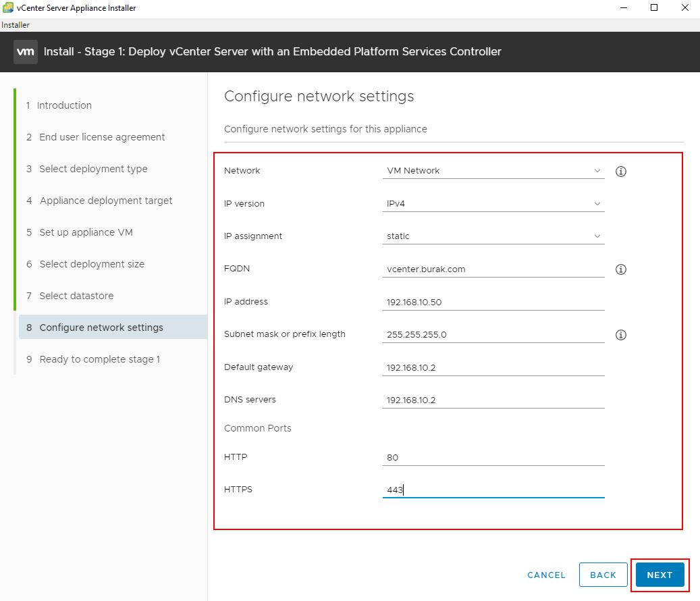Go to step 5 Set up appliance VM
700x601 pixels.
click(x=80, y=232)
